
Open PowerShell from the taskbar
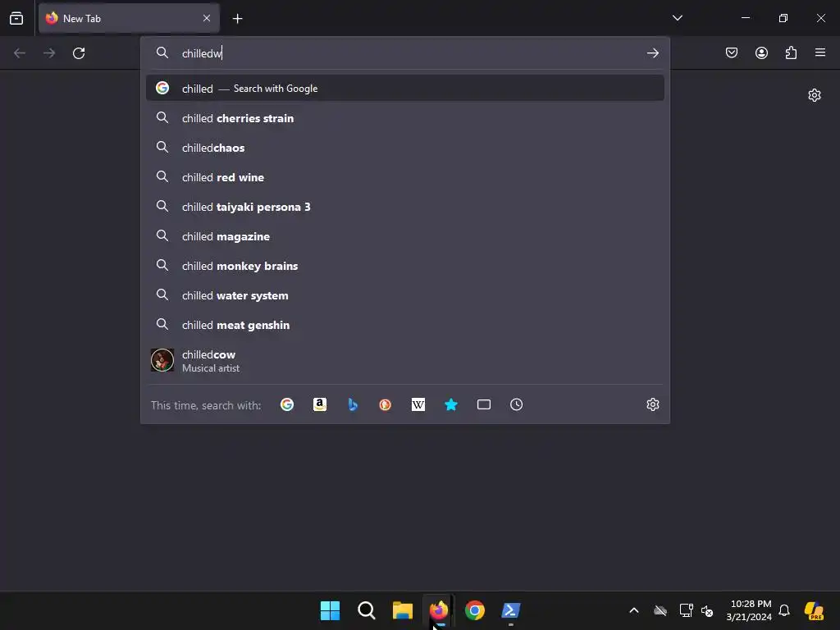(510, 610)
